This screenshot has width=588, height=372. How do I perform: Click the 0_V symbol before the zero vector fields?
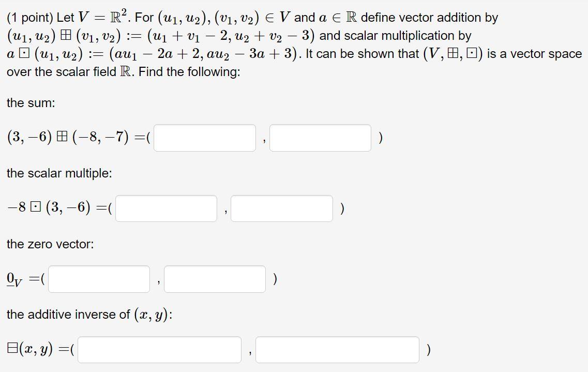click(16, 278)
